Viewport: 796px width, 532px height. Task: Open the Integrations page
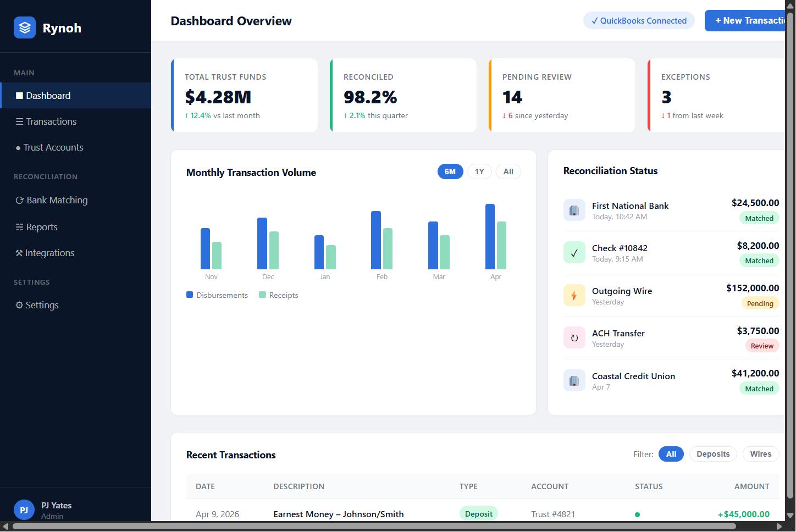point(75,253)
